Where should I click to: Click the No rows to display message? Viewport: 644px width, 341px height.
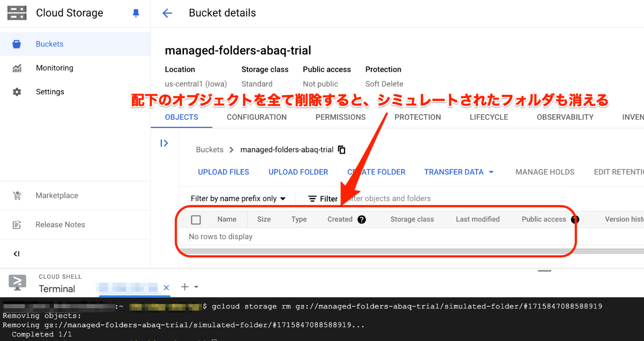221,237
